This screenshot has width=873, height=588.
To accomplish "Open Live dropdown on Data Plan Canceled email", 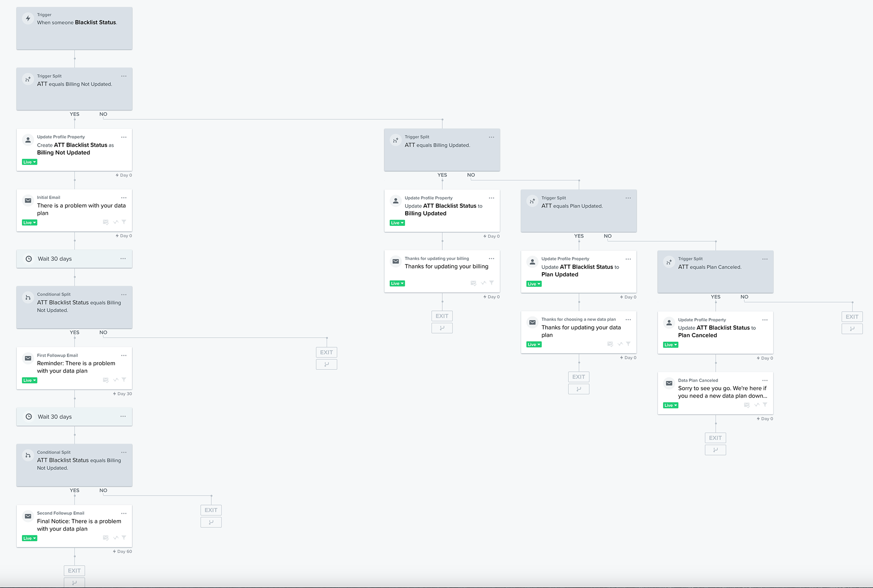I will pyautogui.click(x=671, y=405).
